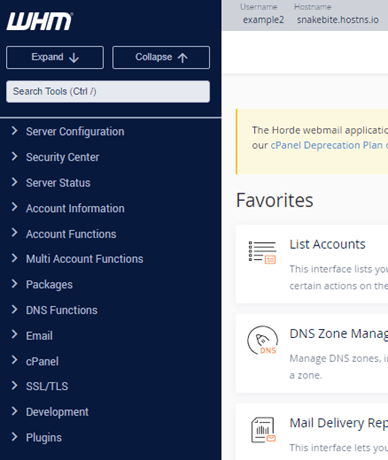Expand Email chevron
This screenshot has width=388, height=460.
14,335
